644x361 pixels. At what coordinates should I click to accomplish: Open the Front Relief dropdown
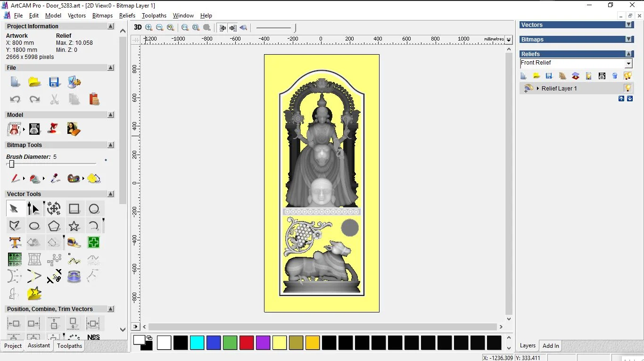pyautogui.click(x=628, y=64)
